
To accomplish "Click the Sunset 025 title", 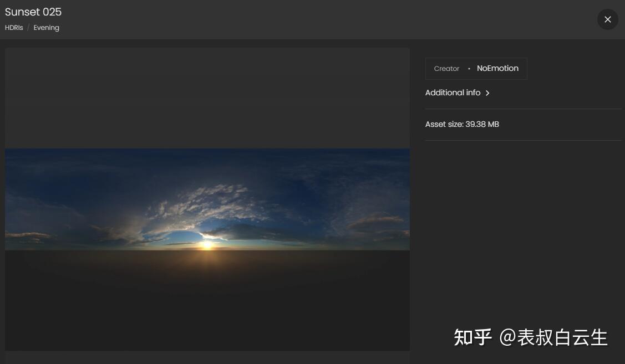I will (33, 12).
